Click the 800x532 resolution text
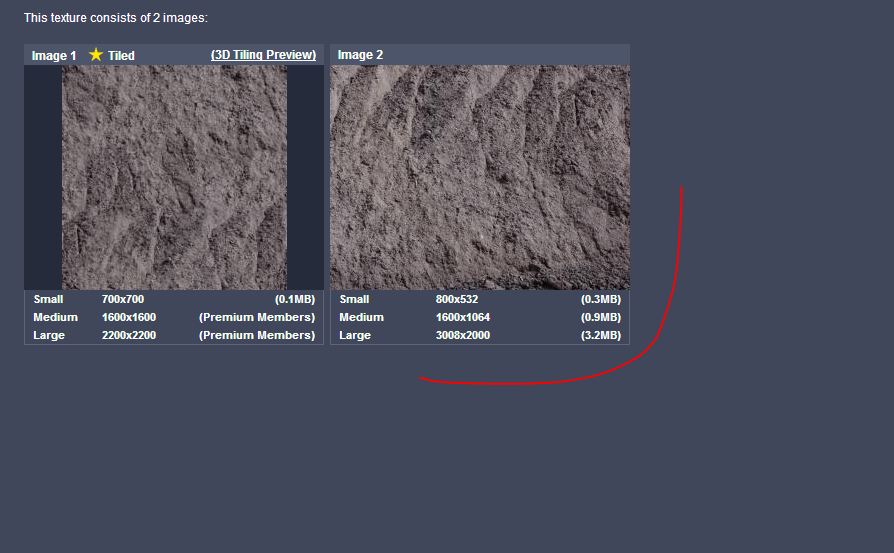This screenshot has height=553, width=894. (x=458, y=299)
